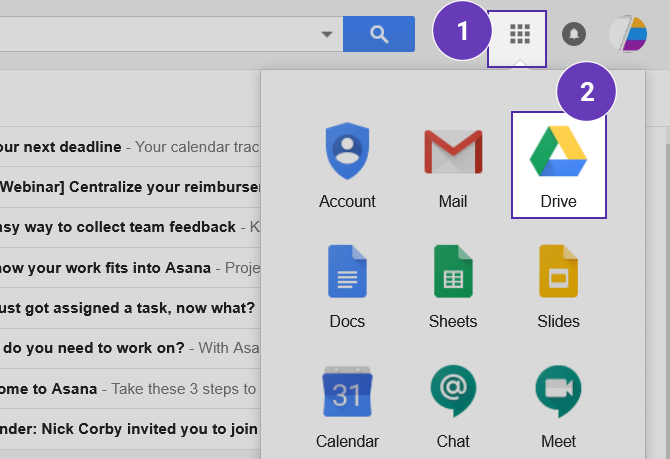Open 'your work fits into Asana' email
The height and width of the screenshot is (459, 670).
[x=130, y=268]
